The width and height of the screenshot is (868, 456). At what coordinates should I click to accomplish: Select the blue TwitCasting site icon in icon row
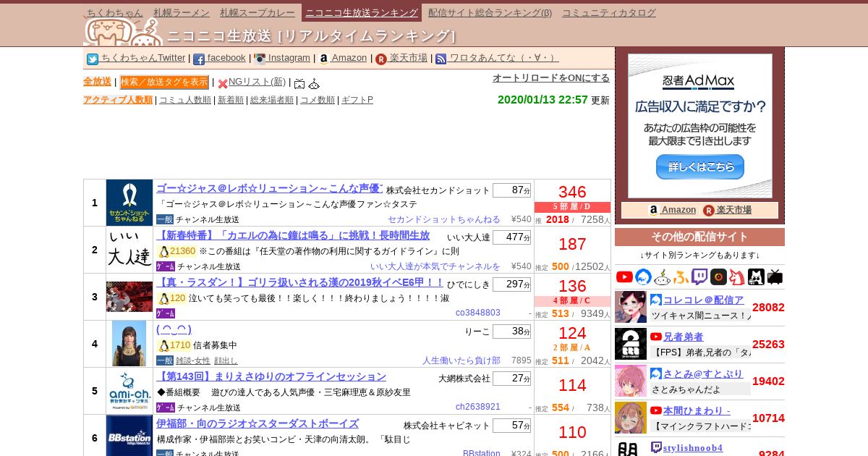click(643, 276)
